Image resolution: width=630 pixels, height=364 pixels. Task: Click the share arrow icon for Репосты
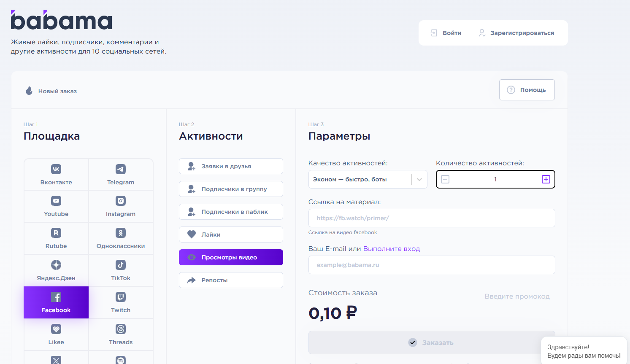192,280
